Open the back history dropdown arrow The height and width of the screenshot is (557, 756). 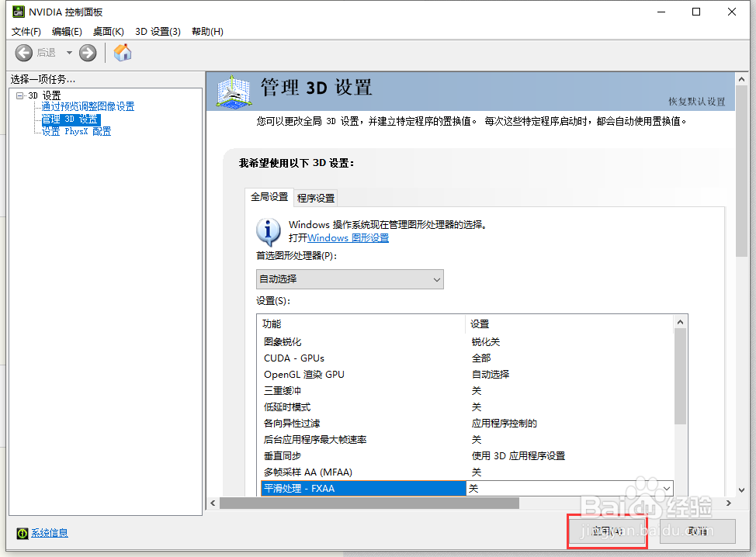[69, 53]
